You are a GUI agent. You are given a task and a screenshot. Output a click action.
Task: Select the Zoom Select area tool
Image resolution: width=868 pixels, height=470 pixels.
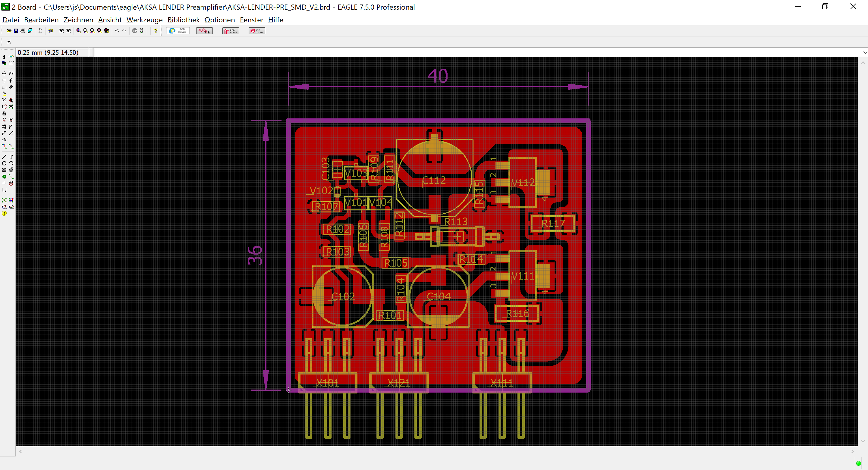tap(107, 31)
